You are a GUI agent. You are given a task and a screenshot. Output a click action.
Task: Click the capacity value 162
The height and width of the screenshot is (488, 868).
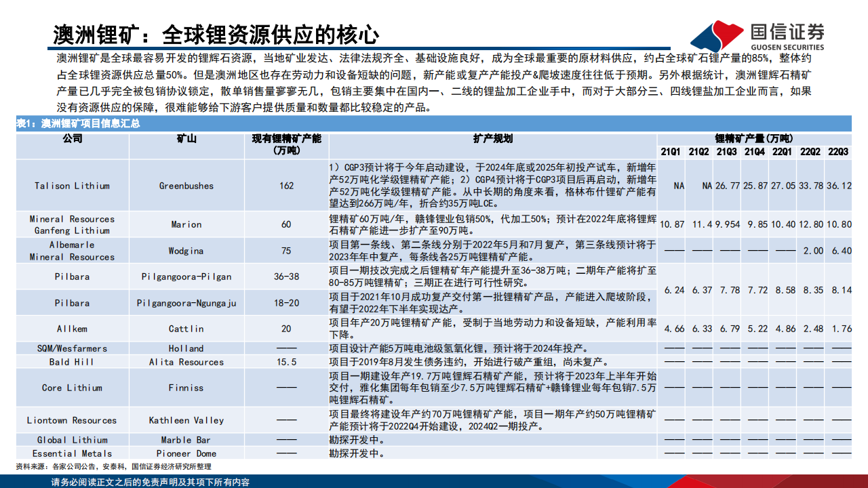pos(286,186)
